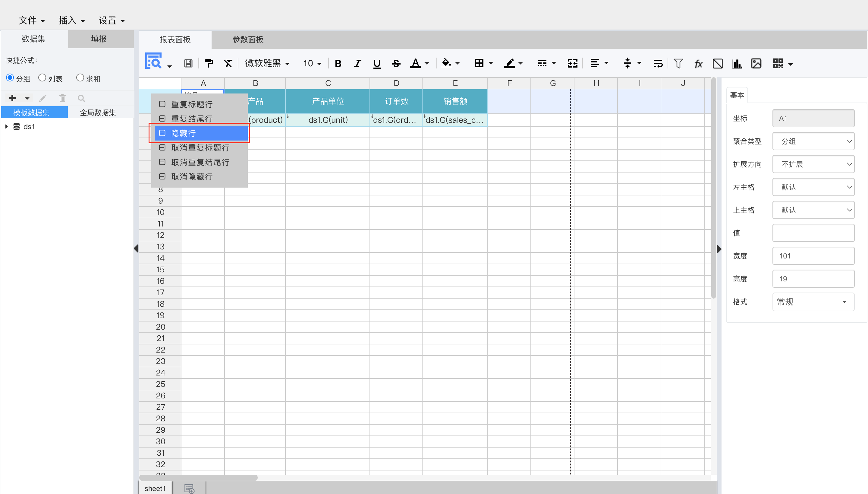Select the 模板数据集 button
The image size is (868, 494).
click(x=35, y=112)
